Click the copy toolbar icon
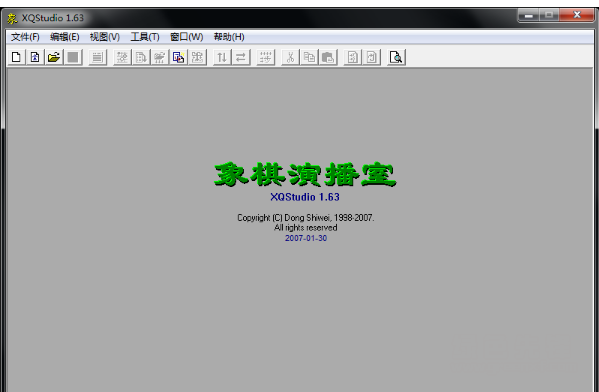The width and height of the screenshot is (599, 392). click(309, 57)
